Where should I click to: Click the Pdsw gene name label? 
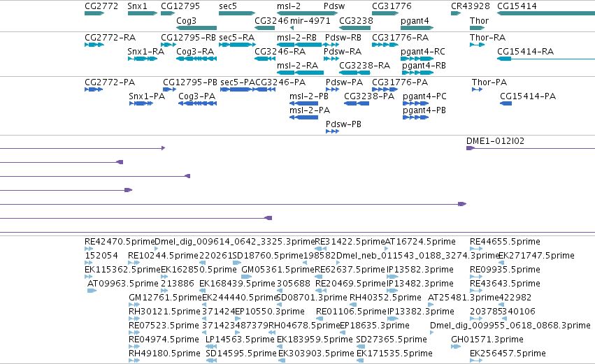point(334,6)
